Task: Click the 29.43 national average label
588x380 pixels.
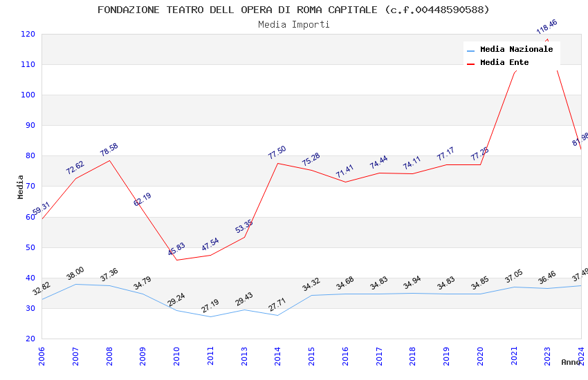Action: point(244,299)
